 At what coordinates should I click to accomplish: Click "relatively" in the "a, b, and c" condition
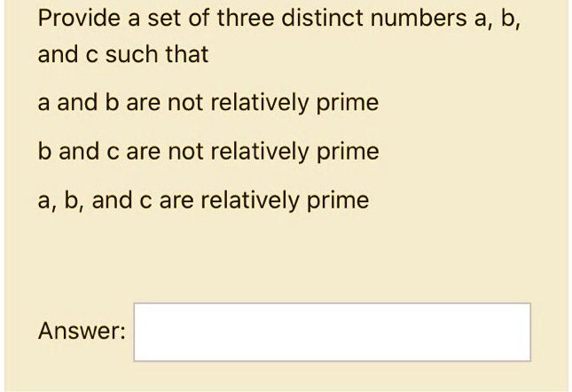click(250, 200)
